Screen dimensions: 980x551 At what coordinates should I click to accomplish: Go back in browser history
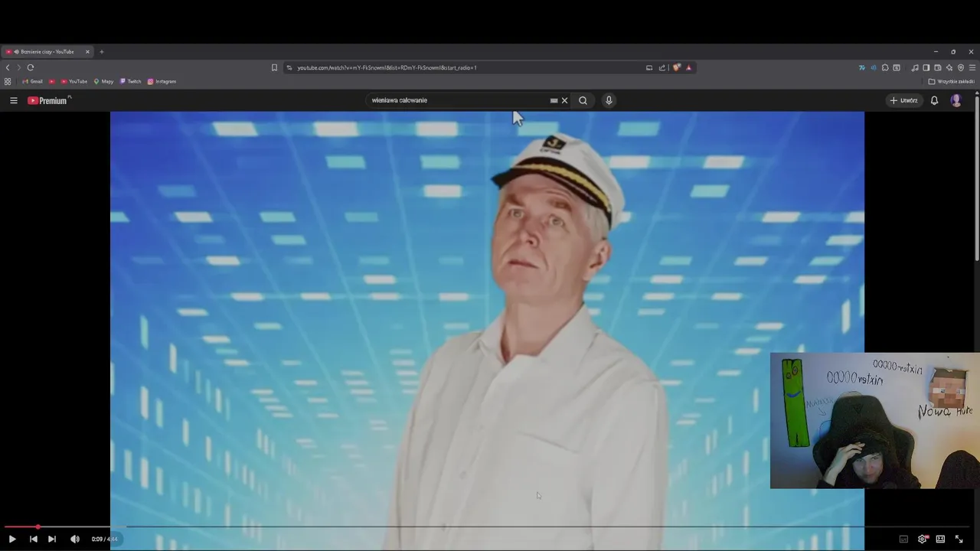pyautogui.click(x=8, y=67)
